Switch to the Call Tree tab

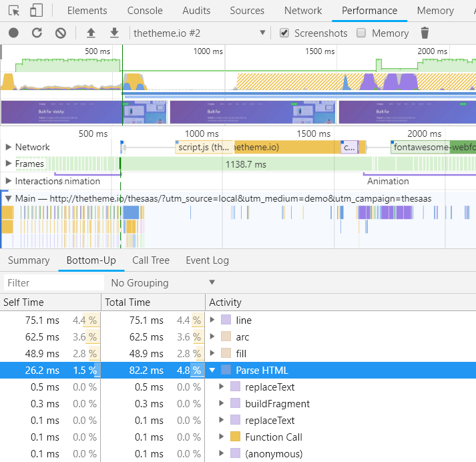[150, 260]
